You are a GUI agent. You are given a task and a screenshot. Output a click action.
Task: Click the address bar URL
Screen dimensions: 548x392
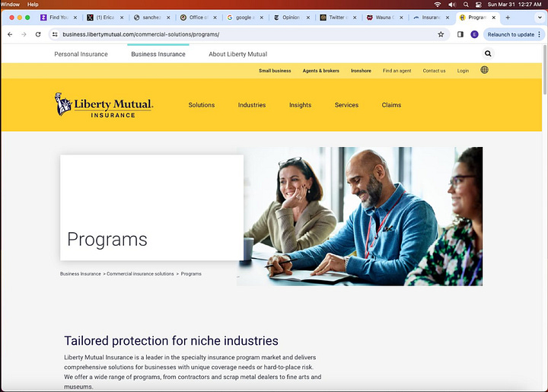[141, 34]
